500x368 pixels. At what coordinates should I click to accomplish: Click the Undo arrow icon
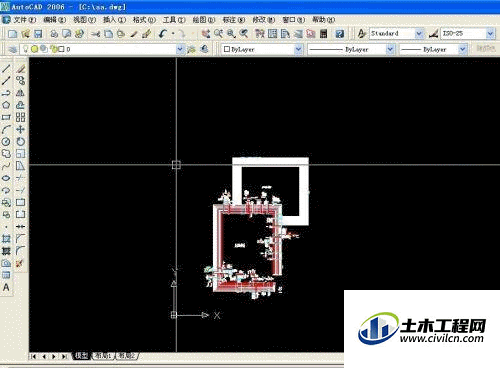pos(163,34)
